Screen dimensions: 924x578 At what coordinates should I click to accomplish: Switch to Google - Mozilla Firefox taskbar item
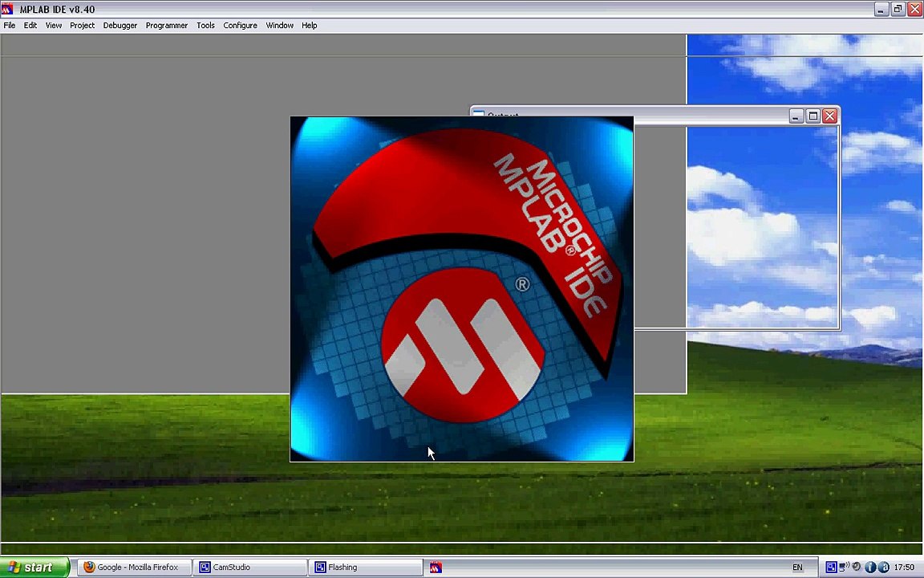135,567
